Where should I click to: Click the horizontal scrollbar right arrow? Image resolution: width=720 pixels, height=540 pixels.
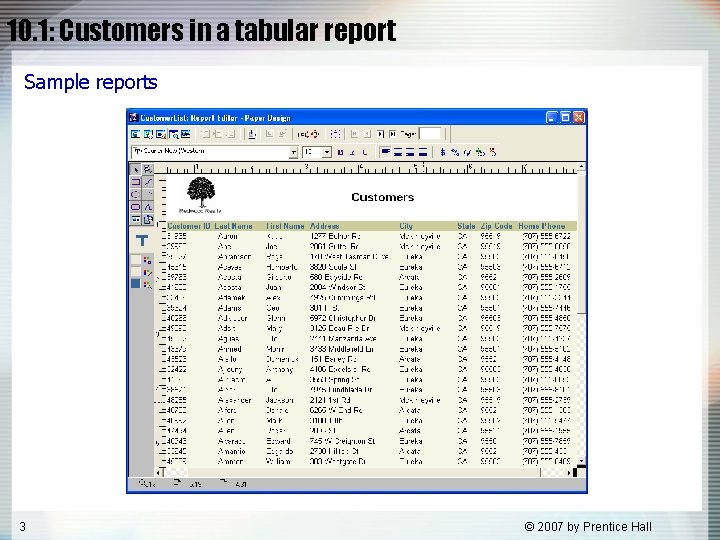pyautogui.click(x=569, y=472)
